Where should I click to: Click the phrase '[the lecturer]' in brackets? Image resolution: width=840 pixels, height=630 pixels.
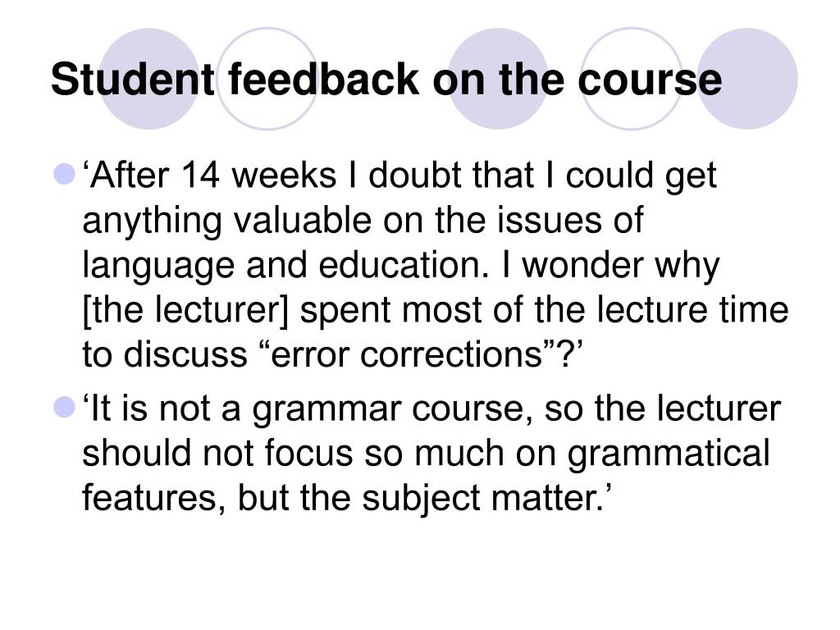coord(186,311)
